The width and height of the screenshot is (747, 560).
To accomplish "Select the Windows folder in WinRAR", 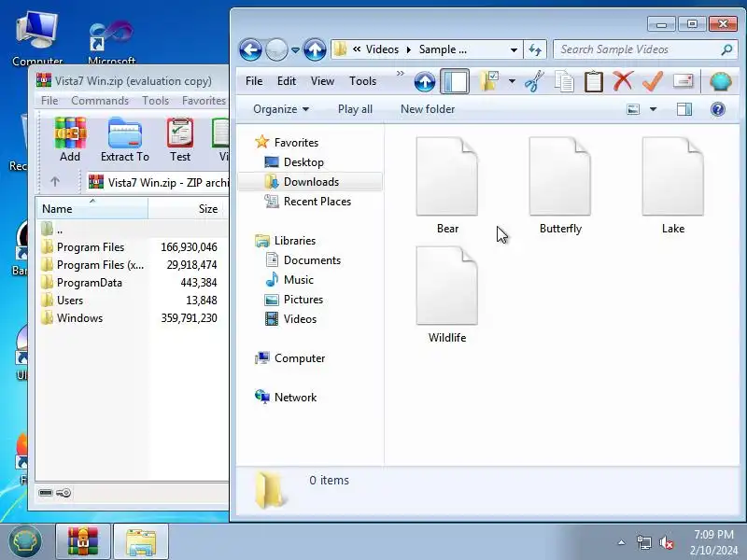I will coord(79,318).
